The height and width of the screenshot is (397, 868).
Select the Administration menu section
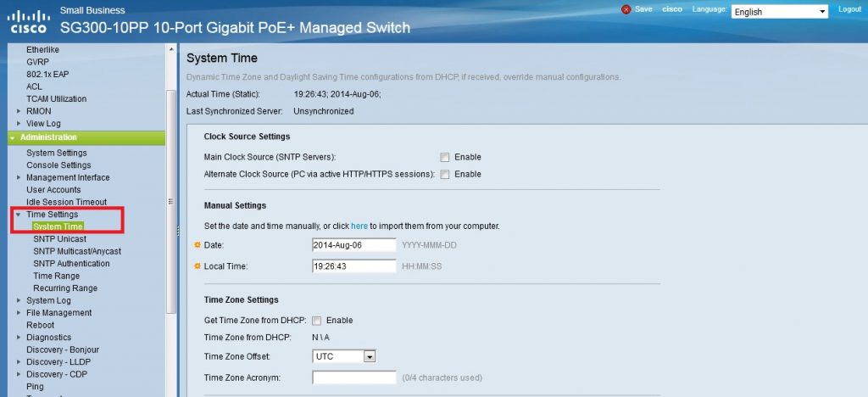[86, 137]
